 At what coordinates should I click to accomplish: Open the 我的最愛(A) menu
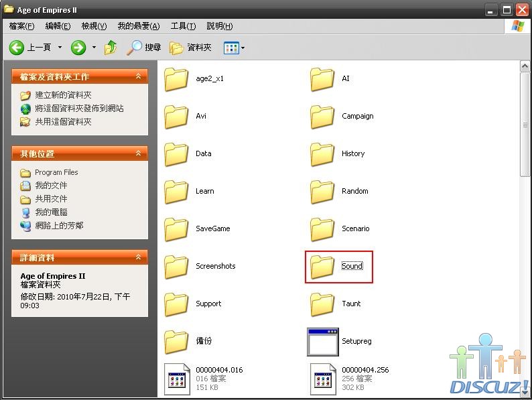click(x=139, y=26)
